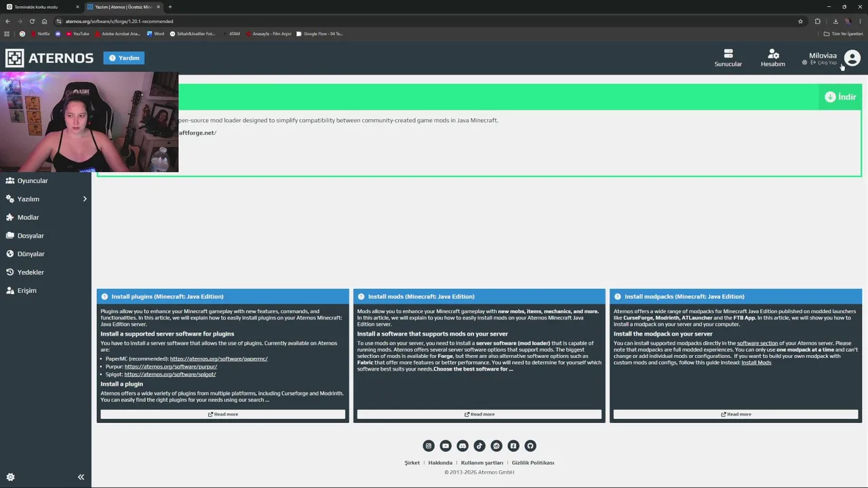This screenshot has width=868, height=488.
Task: Reload the current page
Action: click(32, 21)
